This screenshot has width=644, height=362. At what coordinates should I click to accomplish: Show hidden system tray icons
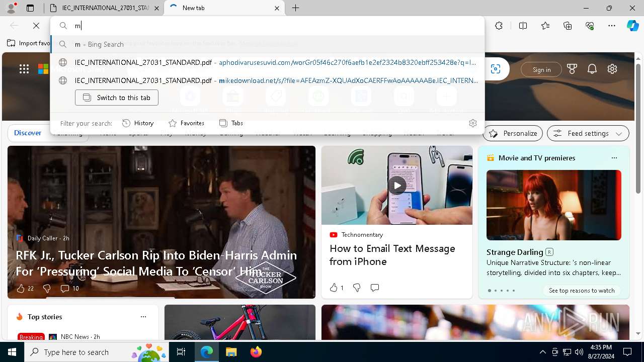pos(542,352)
